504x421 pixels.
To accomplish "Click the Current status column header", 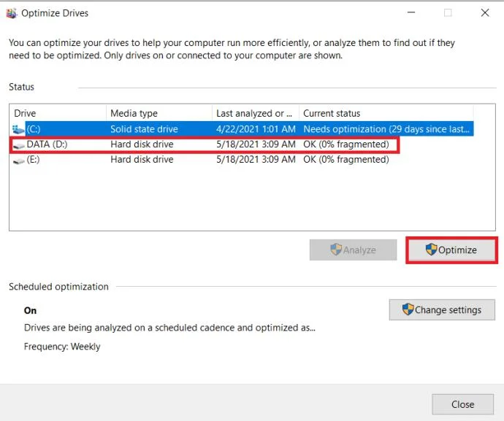I will click(x=386, y=113).
